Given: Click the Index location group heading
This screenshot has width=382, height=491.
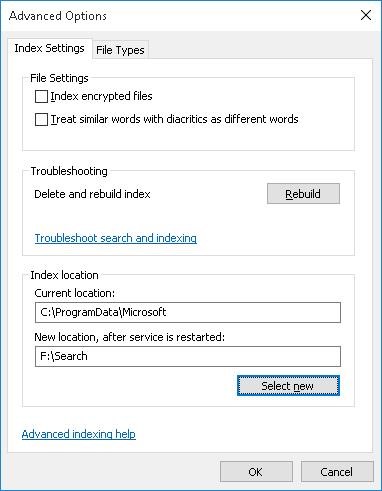Looking at the screenshot, I should 64,275.
